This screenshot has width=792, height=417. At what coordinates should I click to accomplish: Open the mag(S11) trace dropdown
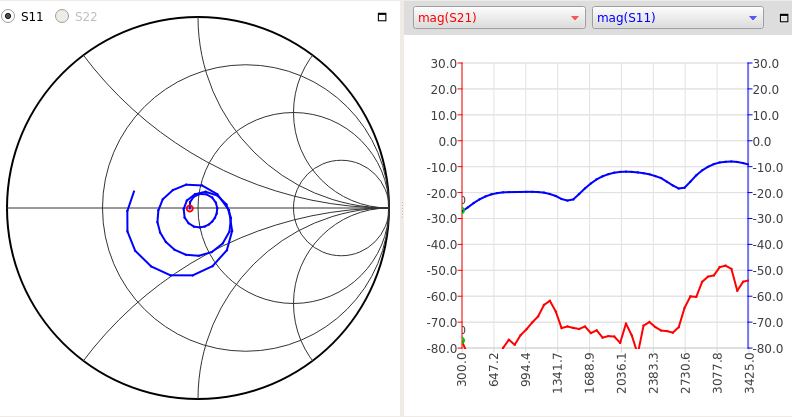pyautogui.click(x=677, y=18)
